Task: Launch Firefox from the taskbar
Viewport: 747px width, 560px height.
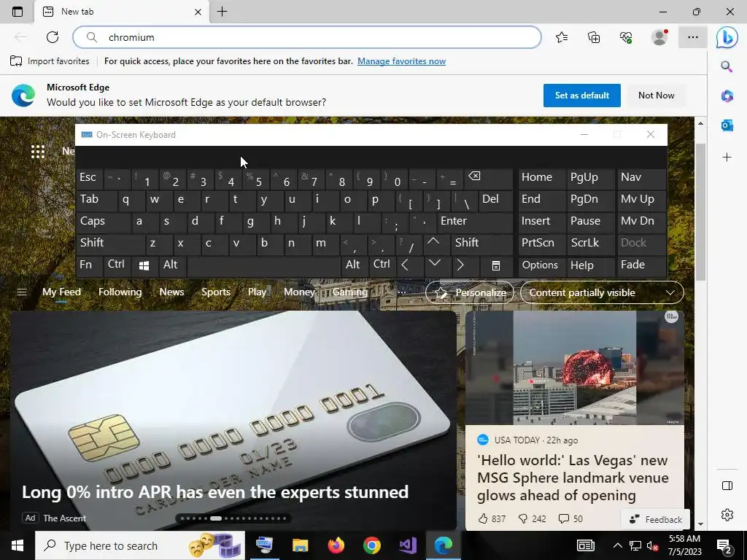Action: pos(336,545)
